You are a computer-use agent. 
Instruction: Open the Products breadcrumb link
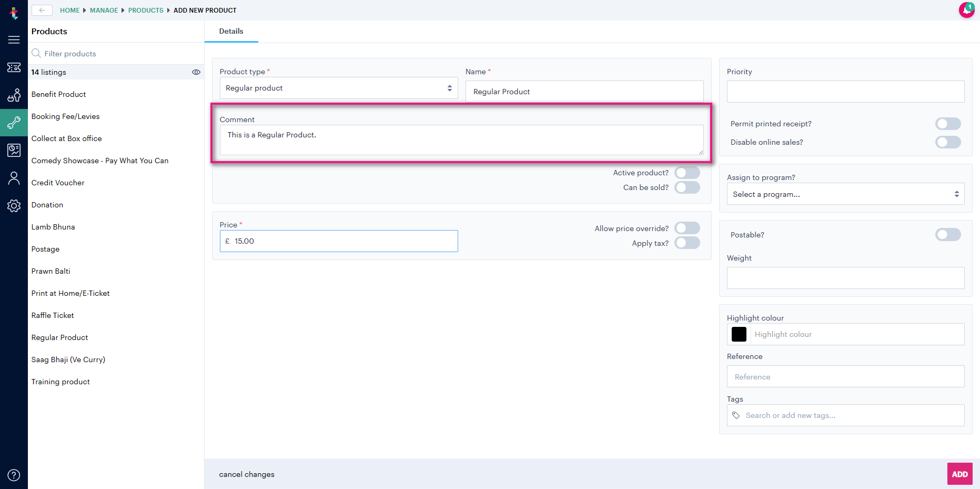[x=146, y=10]
